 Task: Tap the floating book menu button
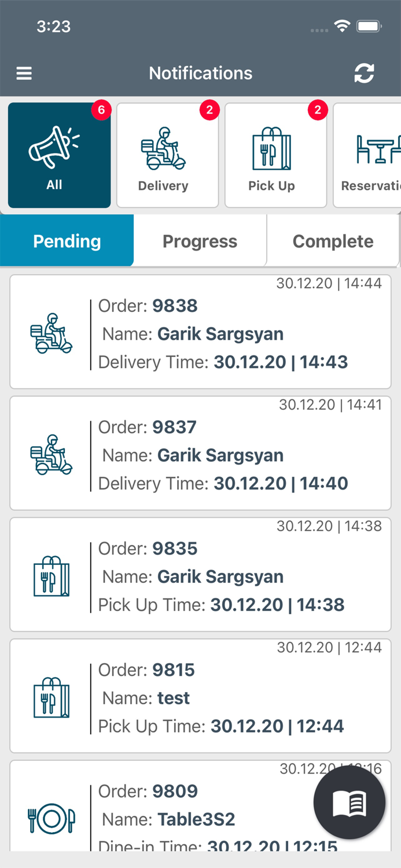click(349, 802)
